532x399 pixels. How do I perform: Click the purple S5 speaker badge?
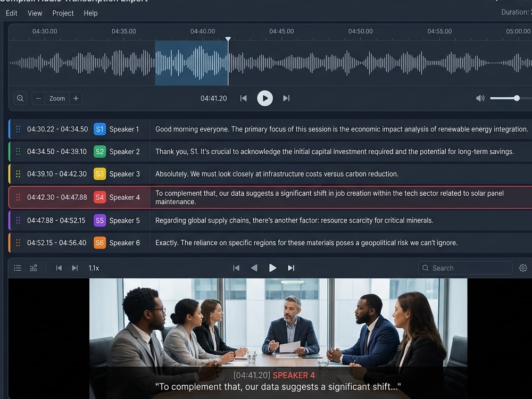pyautogui.click(x=100, y=221)
